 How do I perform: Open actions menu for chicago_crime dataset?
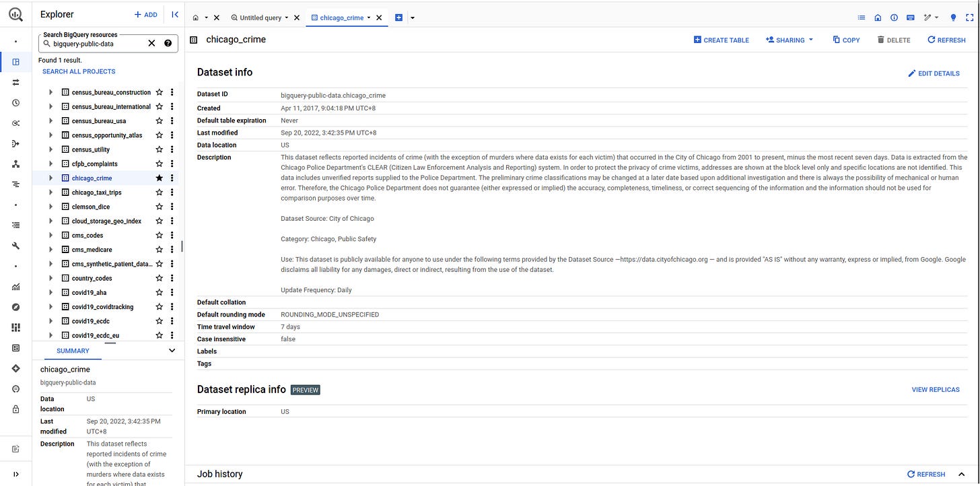(172, 178)
